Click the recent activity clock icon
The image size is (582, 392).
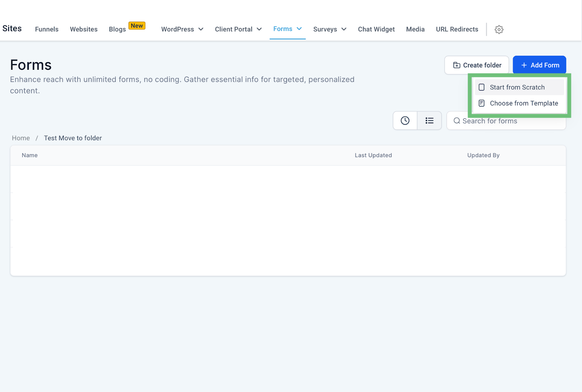(x=405, y=121)
